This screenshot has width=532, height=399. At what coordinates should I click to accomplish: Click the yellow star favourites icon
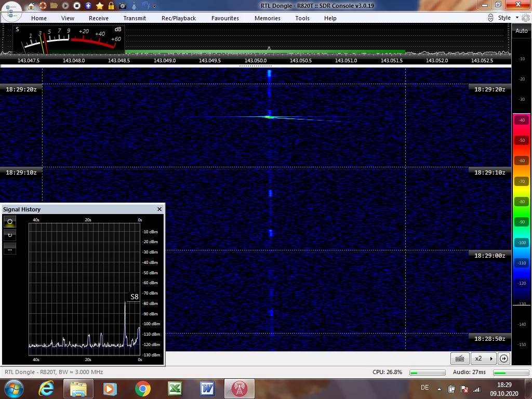tap(100, 5)
